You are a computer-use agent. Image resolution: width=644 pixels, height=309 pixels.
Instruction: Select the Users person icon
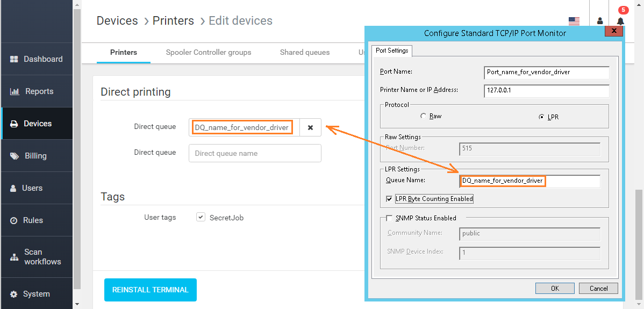[x=13, y=188]
